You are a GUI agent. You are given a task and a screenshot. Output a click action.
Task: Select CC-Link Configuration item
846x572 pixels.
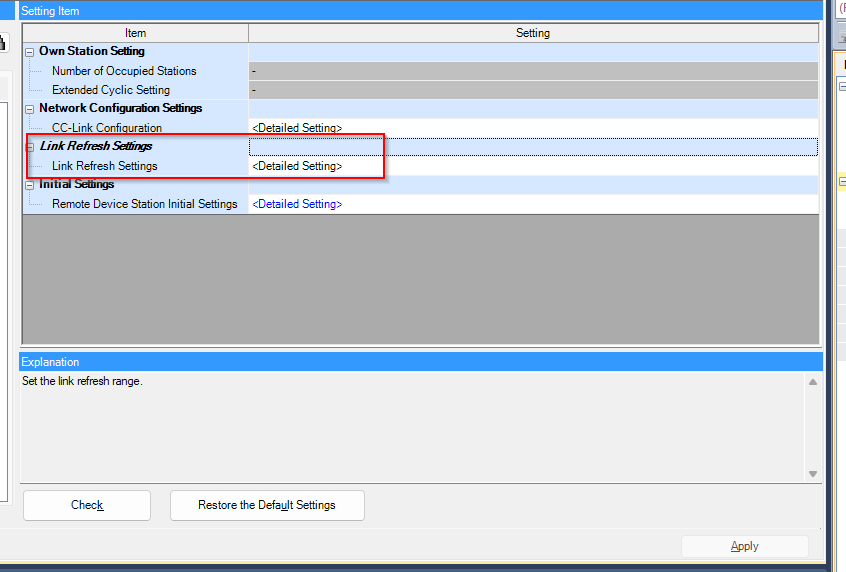pos(107,128)
